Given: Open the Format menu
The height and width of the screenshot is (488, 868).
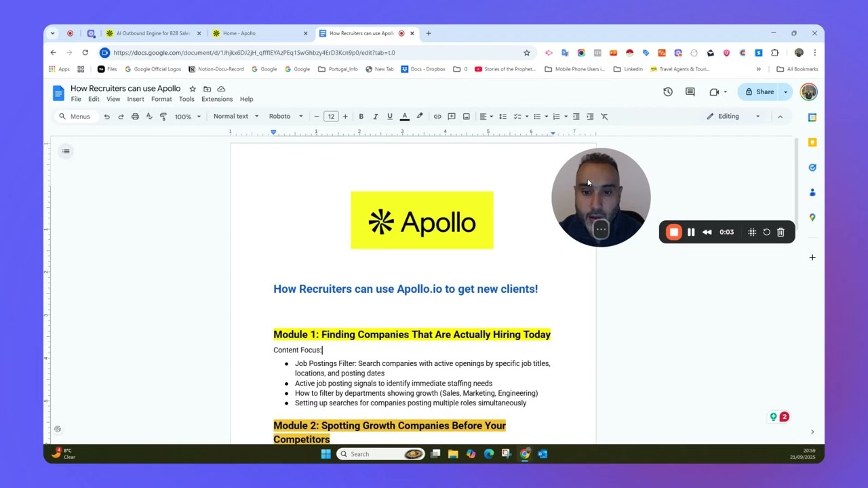Looking at the screenshot, I should (x=161, y=99).
